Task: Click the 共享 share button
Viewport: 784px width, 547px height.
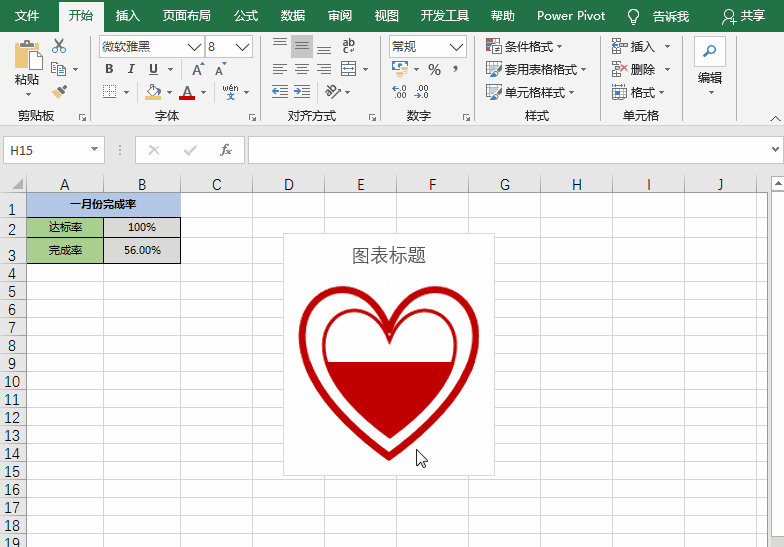Action: (x=744, y=16)
